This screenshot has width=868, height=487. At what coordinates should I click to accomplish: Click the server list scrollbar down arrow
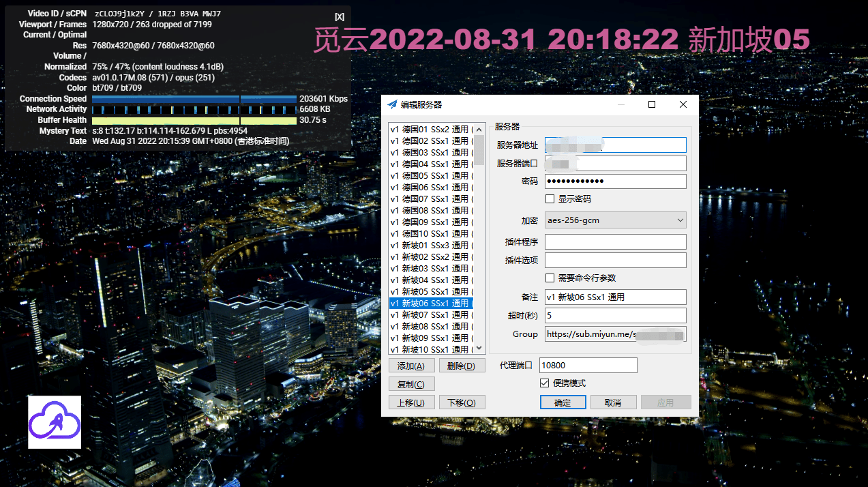click(479, 347)
